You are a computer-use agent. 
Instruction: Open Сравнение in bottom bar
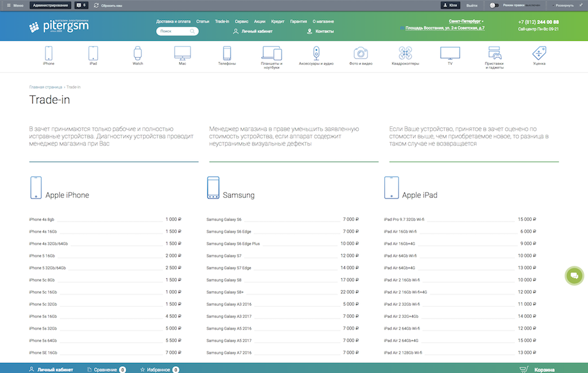click(x=106, y=370)
